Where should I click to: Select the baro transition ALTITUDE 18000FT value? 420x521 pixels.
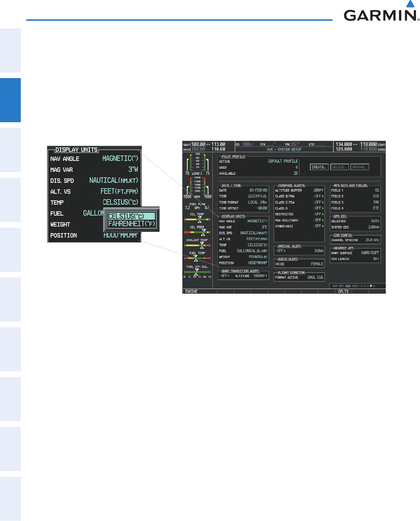point(260,276)
